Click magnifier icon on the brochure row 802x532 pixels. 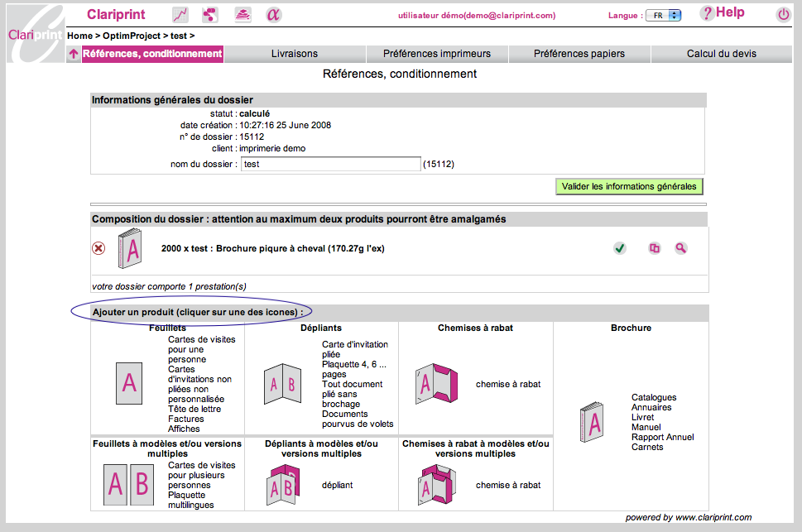pos(680,248)
